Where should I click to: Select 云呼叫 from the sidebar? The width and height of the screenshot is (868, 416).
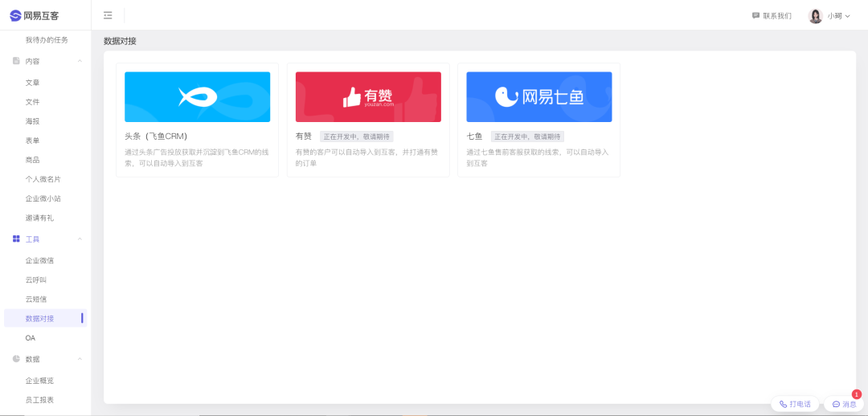[36, 279]
